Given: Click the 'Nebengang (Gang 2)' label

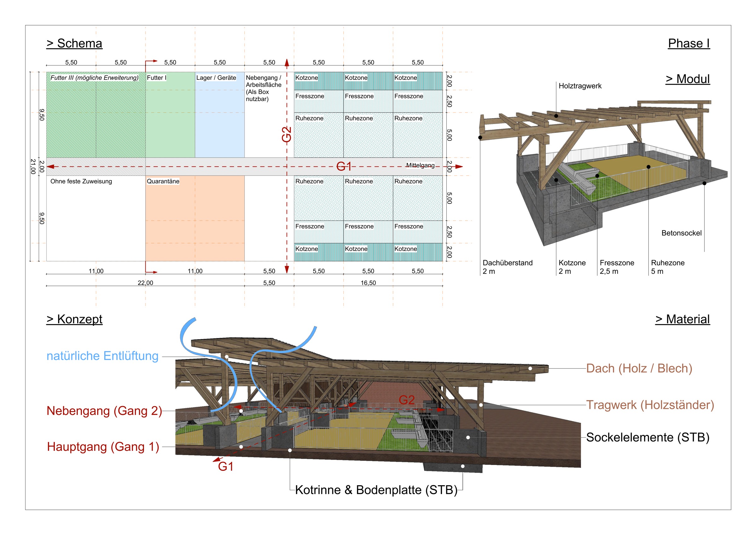Looking at the screenshot, I should click(104, 411).
